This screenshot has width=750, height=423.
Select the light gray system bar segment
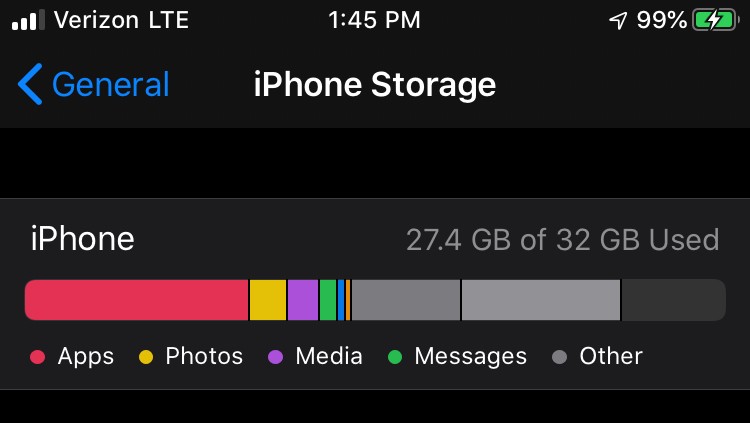click(x=541, y=300)
